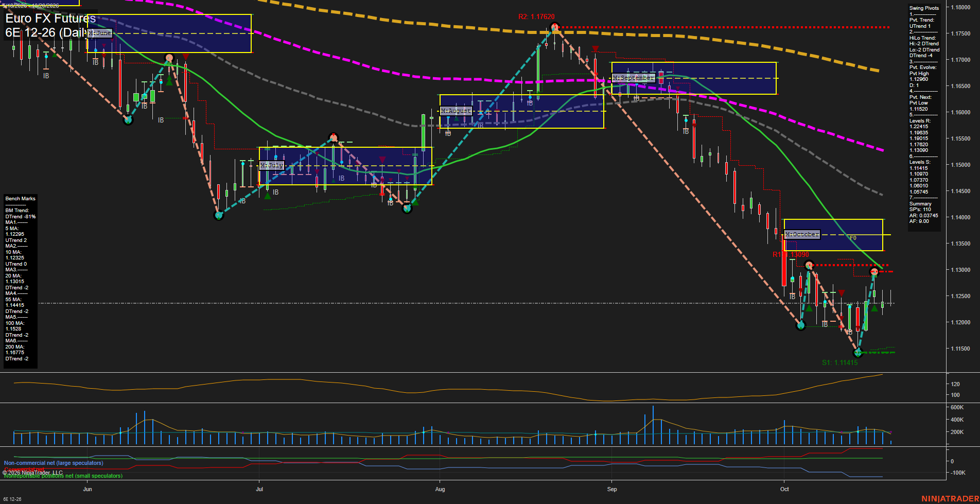
Task: Click the Nonreportable positions net legend
Action: point(63,476)
